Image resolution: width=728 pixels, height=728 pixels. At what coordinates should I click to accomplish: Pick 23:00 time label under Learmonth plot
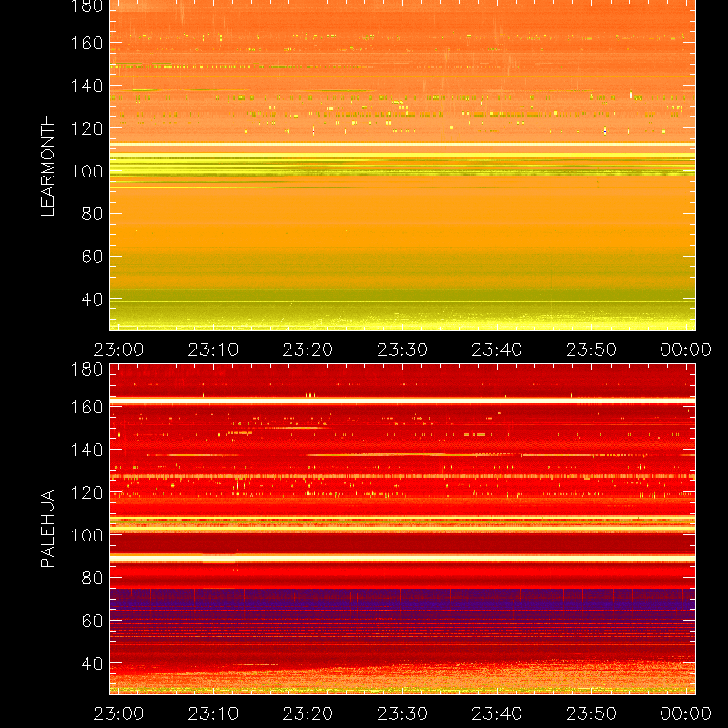(118, 349)
